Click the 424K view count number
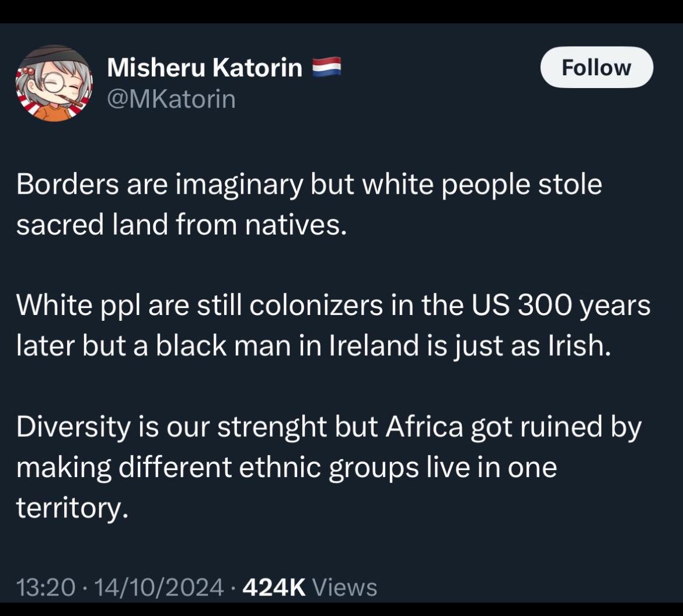The image size is (683, 616). 274,587
